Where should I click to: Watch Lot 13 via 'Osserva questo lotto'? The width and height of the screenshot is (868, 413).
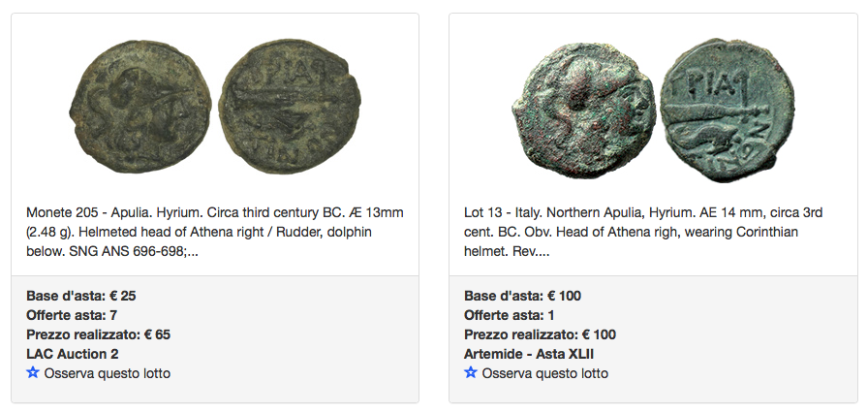545,373
